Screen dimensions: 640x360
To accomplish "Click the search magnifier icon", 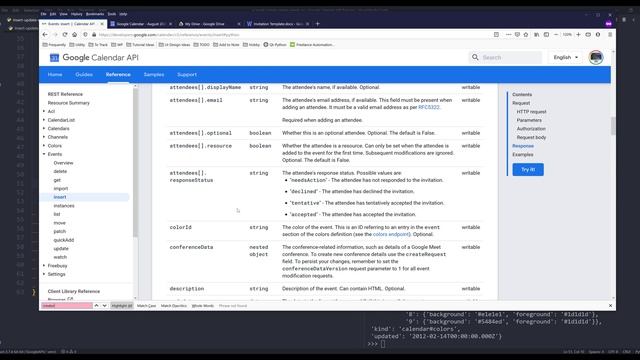I will point(475,57).
